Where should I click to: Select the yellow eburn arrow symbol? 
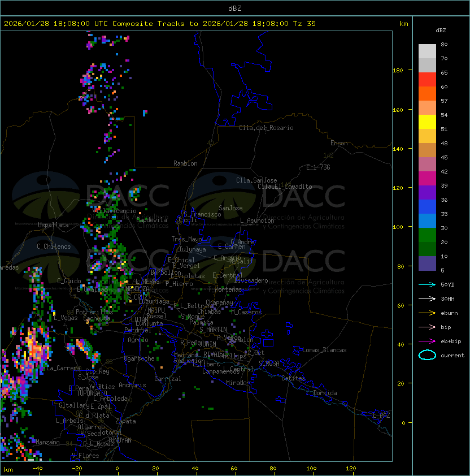pos(428,313)
